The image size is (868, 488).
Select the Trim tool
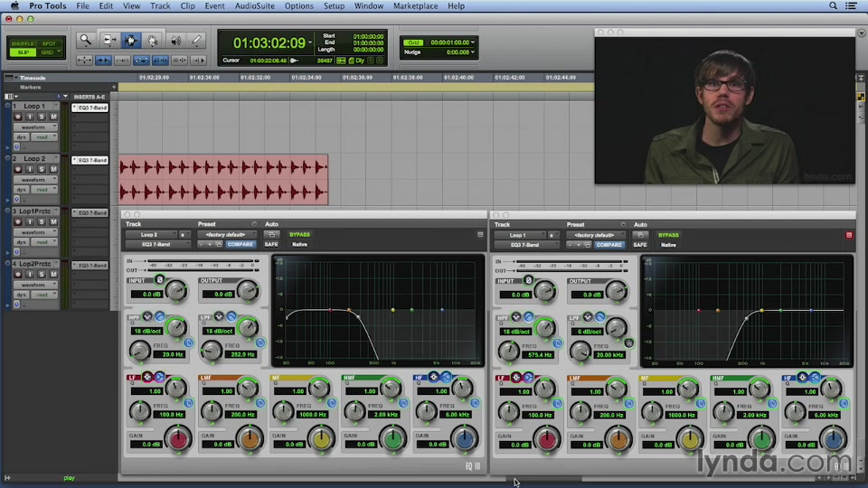(109, 41)
